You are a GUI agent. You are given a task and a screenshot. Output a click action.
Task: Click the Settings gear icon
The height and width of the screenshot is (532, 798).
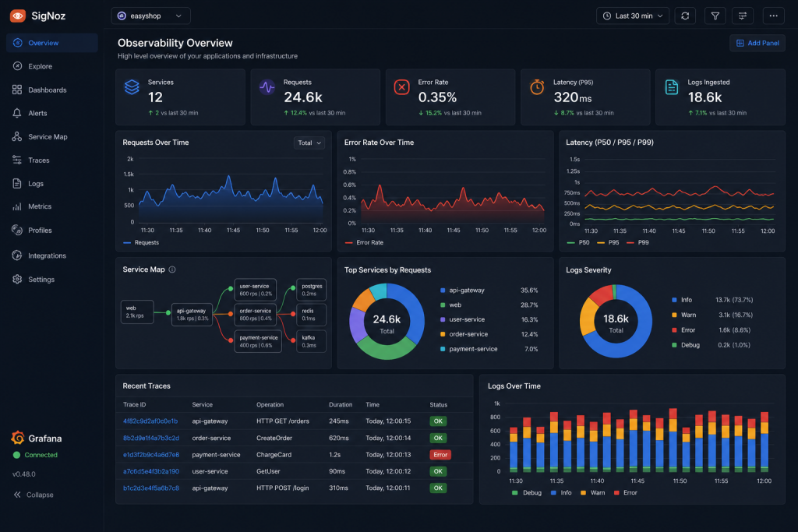[17, 279]
